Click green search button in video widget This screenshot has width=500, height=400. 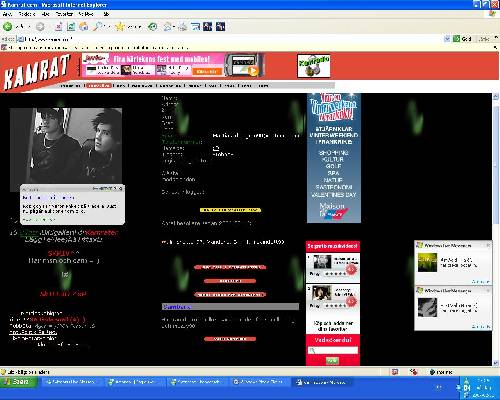click(x=332, y=361)
